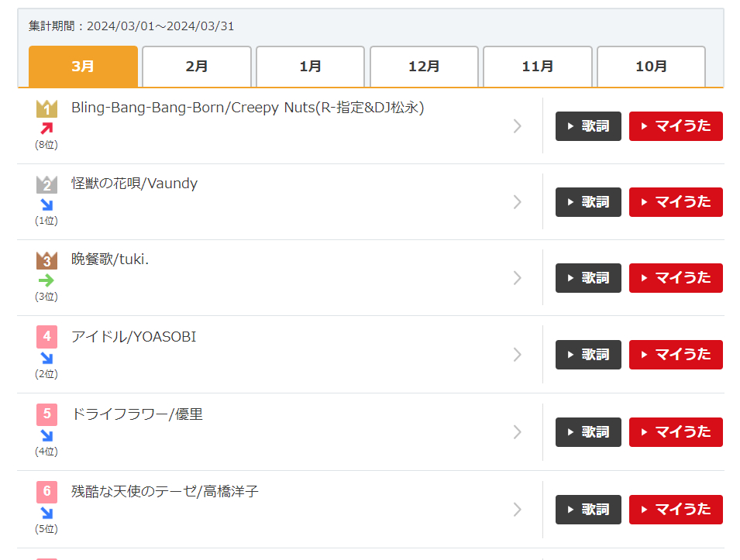Viewport: 740px width, 560px height.
Task: Switch to the 2月 tab
Action: [x=197, y=67]
